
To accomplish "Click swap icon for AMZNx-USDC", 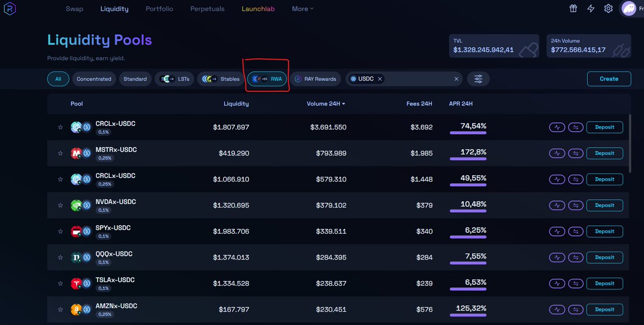I will 576,309.
